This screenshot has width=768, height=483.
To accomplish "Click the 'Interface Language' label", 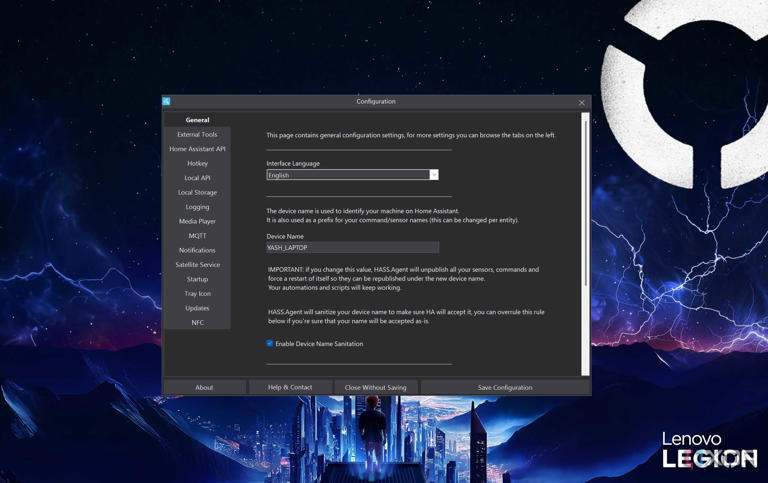I will click(293, 164).
